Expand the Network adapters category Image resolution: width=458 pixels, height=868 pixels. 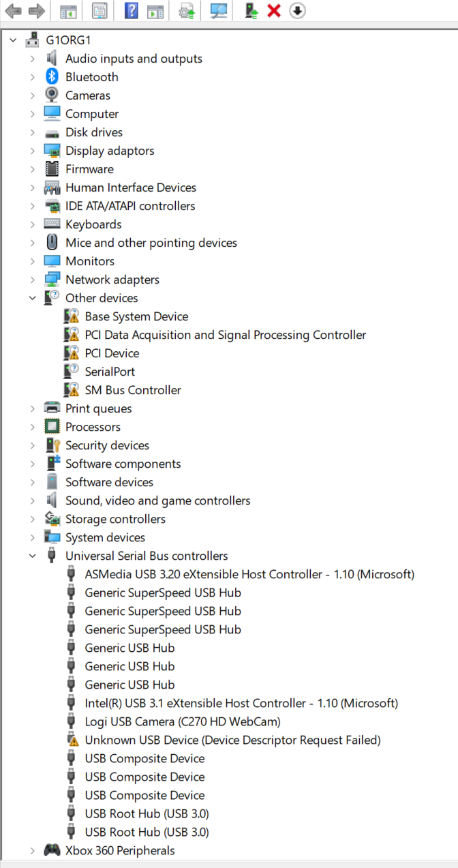(x=32, y=280)
